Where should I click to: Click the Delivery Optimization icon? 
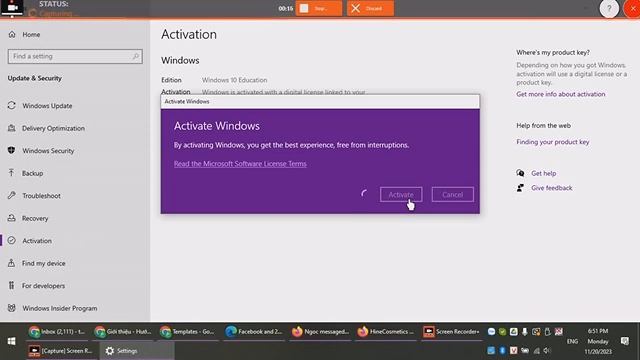(11, 128)
